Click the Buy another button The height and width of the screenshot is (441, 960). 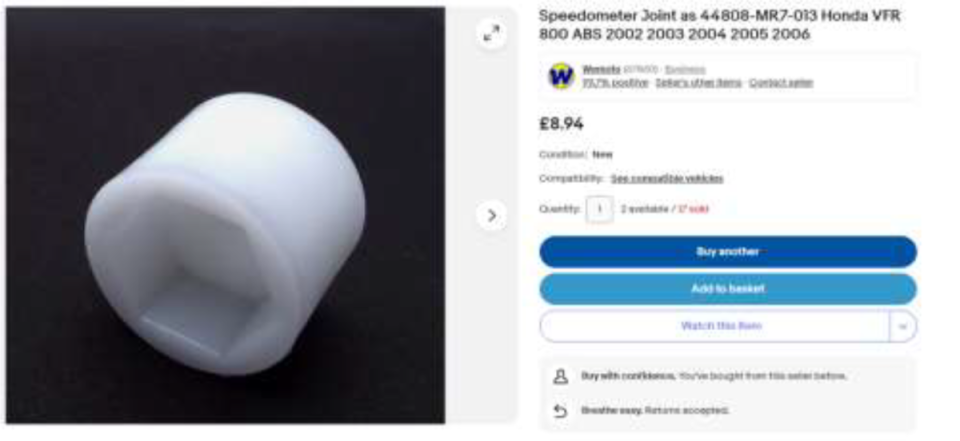coord(727,252)
